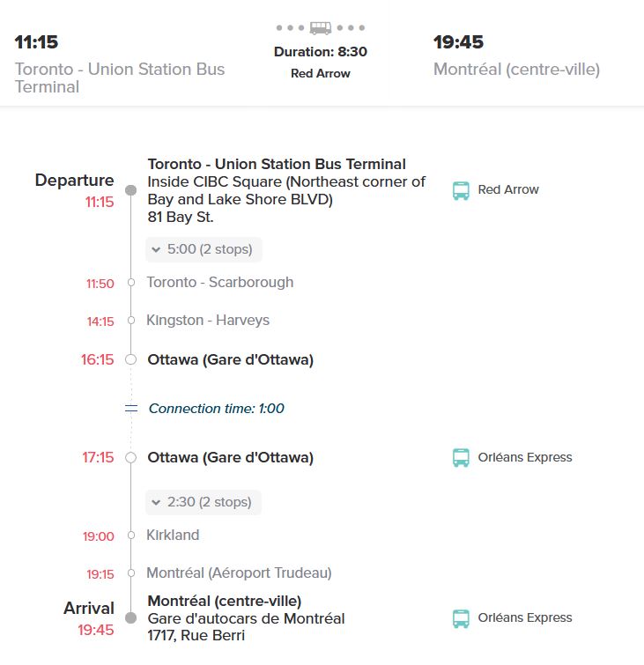This screenshot has width=644, height=665.
Task: Click the Orléans Express carrier label at Ottawa
Action: [x=525, y=458]
